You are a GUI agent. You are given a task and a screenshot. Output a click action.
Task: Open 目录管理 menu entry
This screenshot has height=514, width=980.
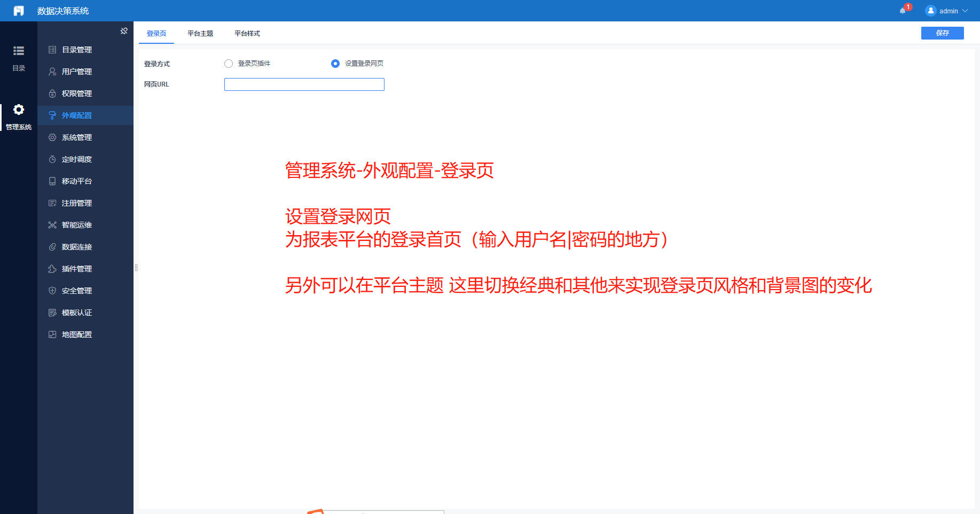(x=85, y=50)
